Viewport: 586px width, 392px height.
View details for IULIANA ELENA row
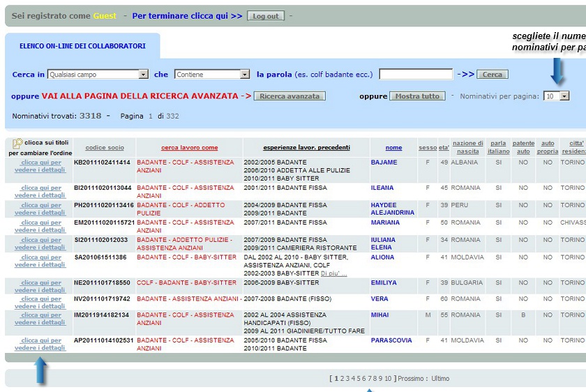(x=40, y=243)
